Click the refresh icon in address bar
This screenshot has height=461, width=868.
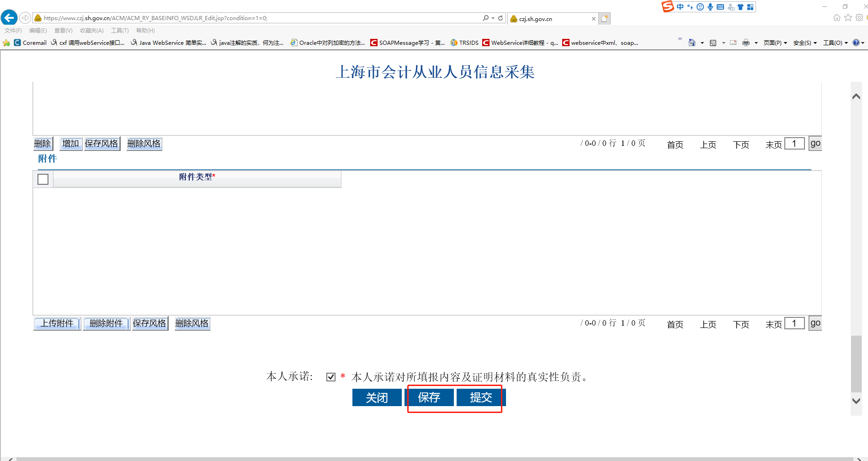point(501,18)
